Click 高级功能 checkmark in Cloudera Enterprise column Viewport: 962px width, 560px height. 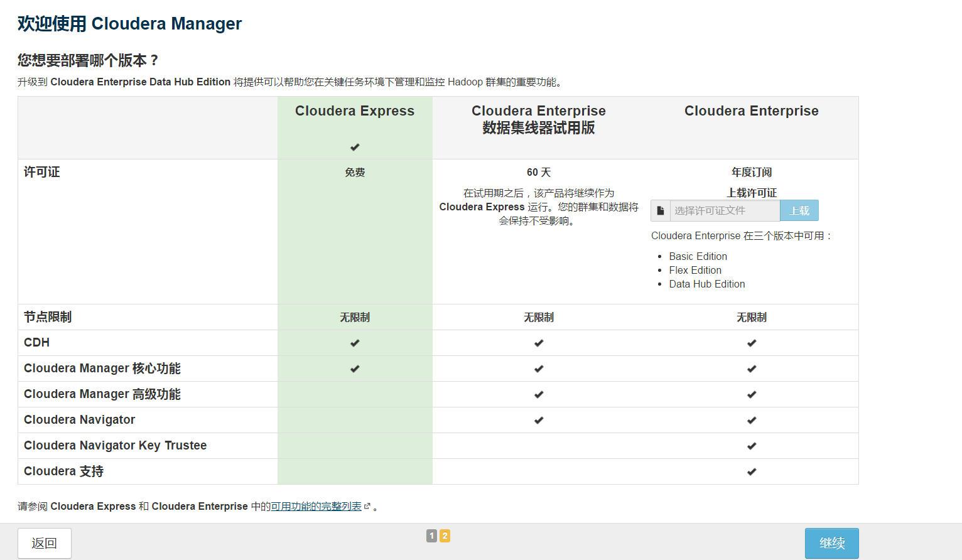coord(752,394)
